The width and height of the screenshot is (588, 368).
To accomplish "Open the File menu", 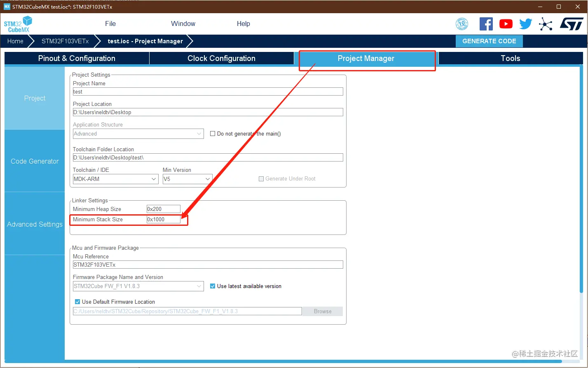I will [x=110, y=24].
